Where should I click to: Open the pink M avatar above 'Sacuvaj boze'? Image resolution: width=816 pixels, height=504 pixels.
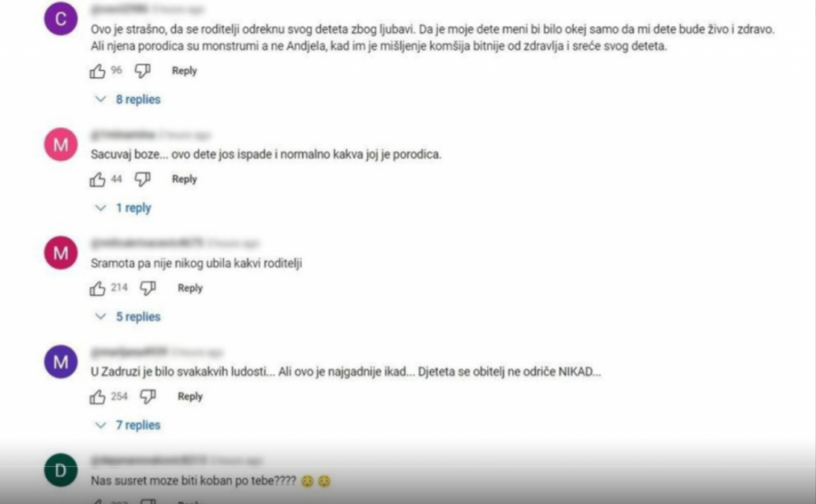61,144
